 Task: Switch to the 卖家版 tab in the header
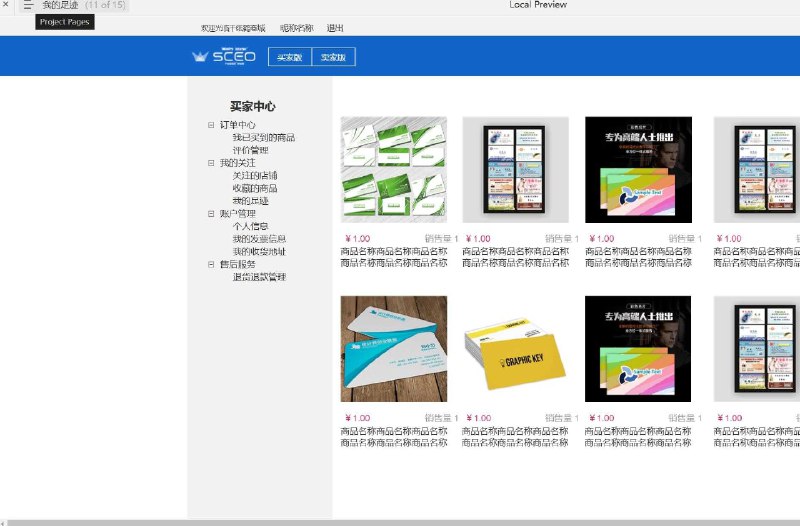point(333,57)
